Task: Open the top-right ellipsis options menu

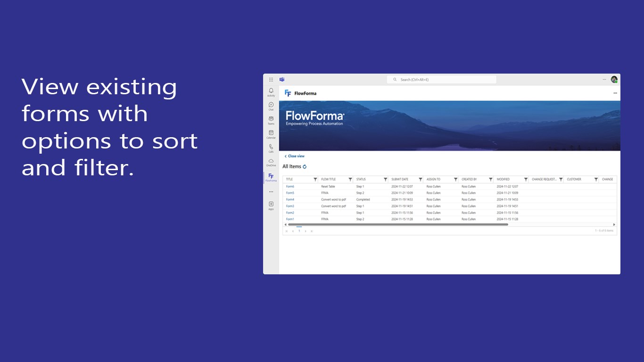Action: point(604,80)
